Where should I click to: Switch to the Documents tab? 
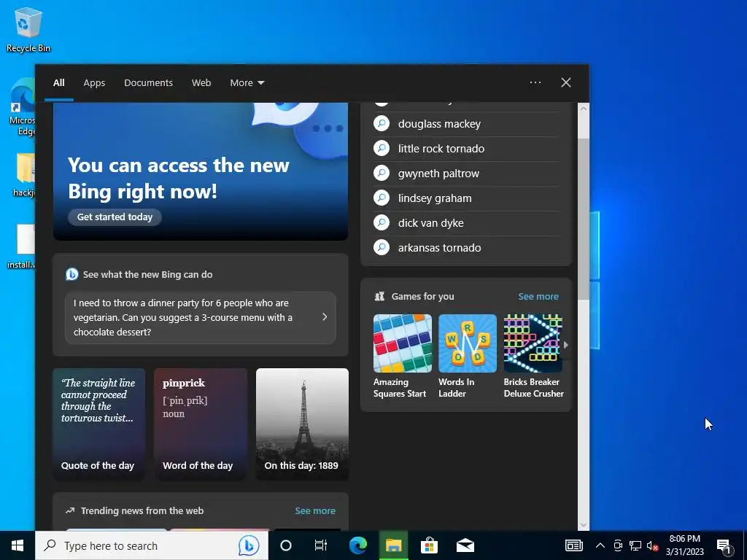click(x=148, y=83)
